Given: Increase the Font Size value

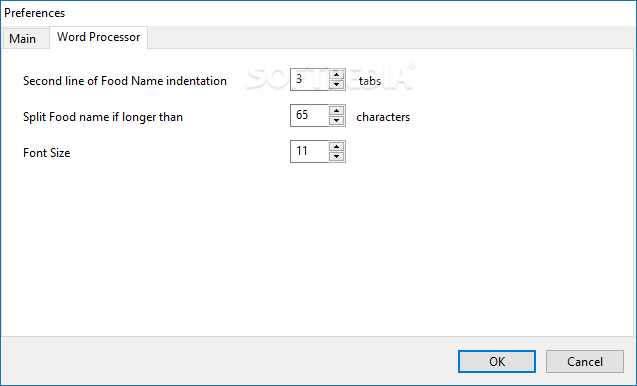Looking at the screenshot, I should [x=336, y=146].
